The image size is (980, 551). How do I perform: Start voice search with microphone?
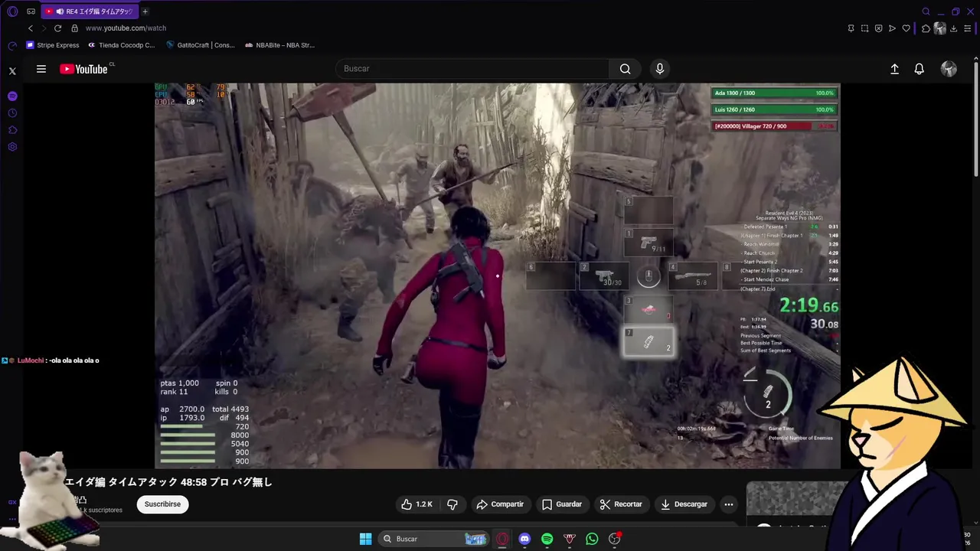coord(660,69)
